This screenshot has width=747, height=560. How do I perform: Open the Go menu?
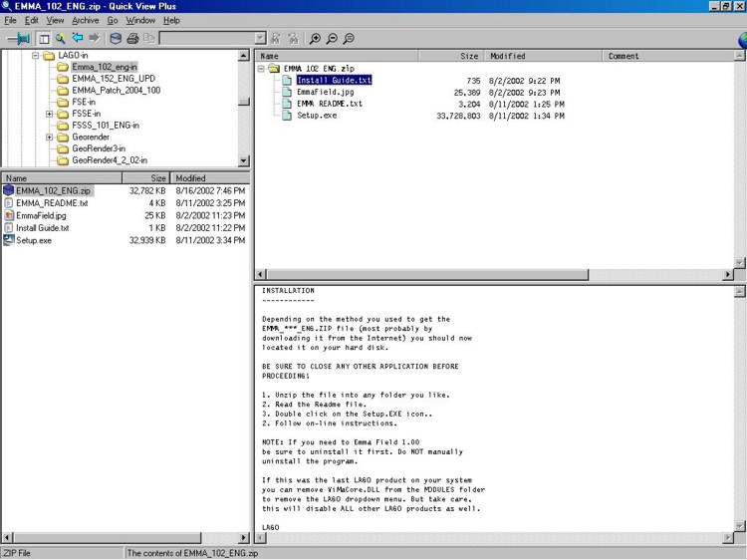pyautogui.click(x=113, y=21)
